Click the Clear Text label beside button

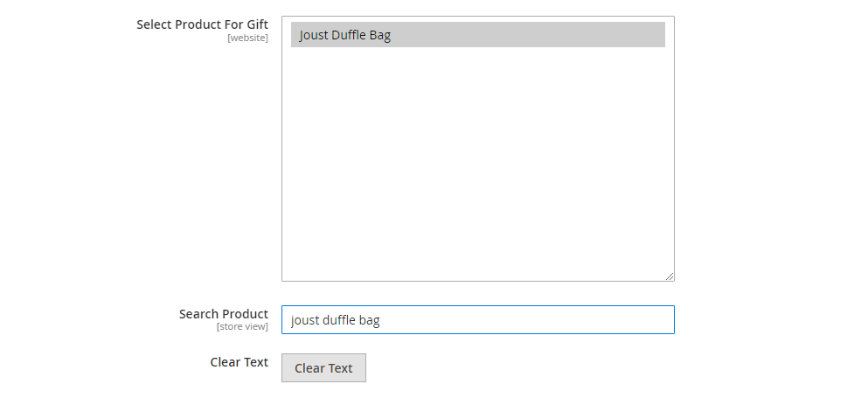click(240, 362)
